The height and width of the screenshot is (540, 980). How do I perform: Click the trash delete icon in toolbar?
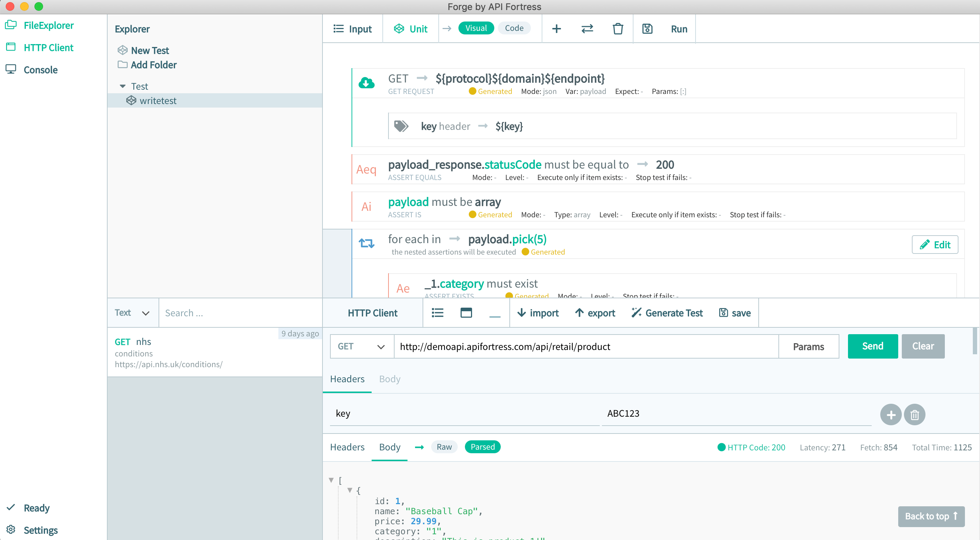(617, 29)
